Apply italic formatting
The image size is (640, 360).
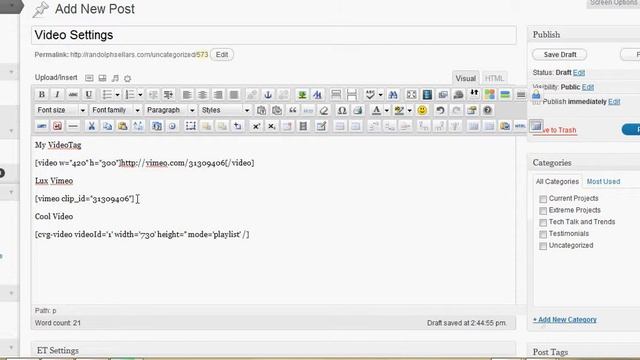[57, 95]
